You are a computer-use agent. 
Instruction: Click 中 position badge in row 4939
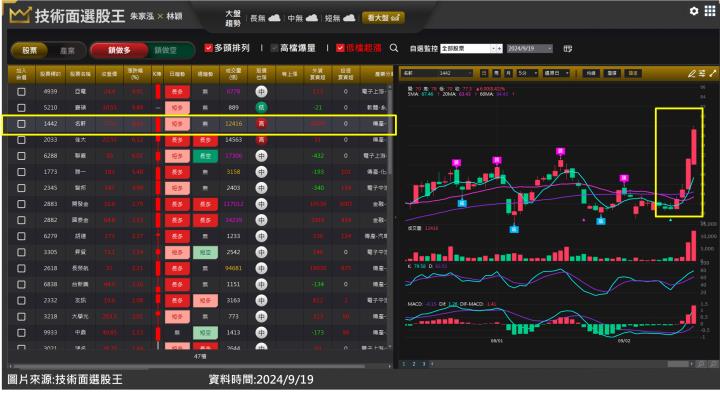click(261, 91)
